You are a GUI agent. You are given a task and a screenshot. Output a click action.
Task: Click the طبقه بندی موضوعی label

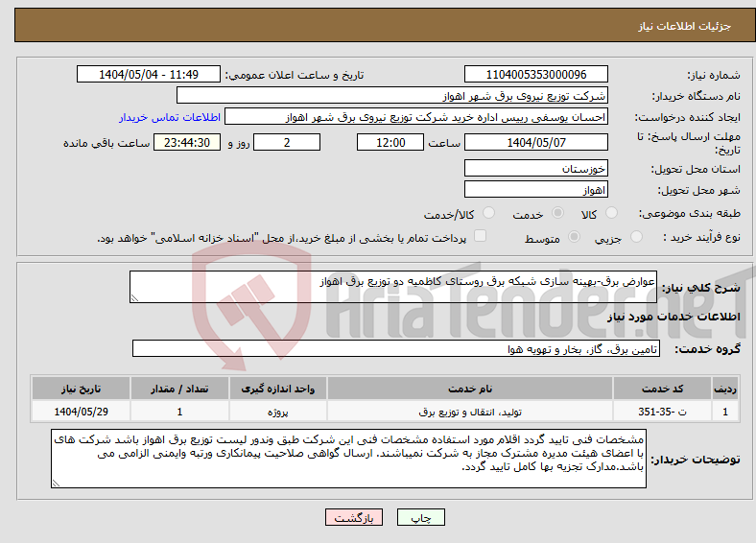690,213
